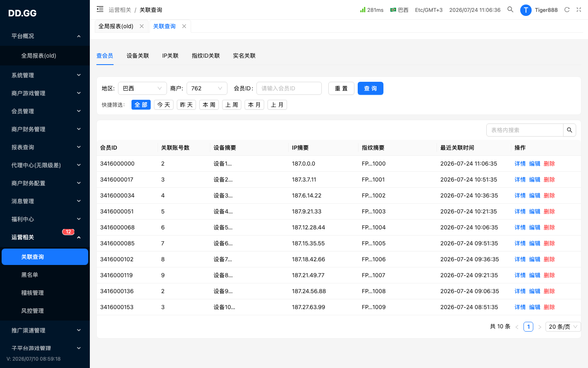588x368 pixels.
Task: Click 删除 for member 3416000153
Action: 549,307
